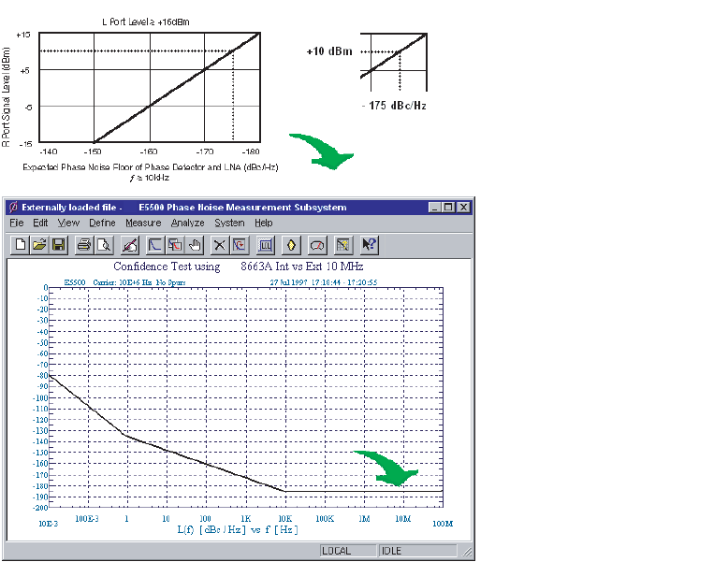
Task: Click the pen-drawing define measurement icon
Action: [x=129, y=245]
